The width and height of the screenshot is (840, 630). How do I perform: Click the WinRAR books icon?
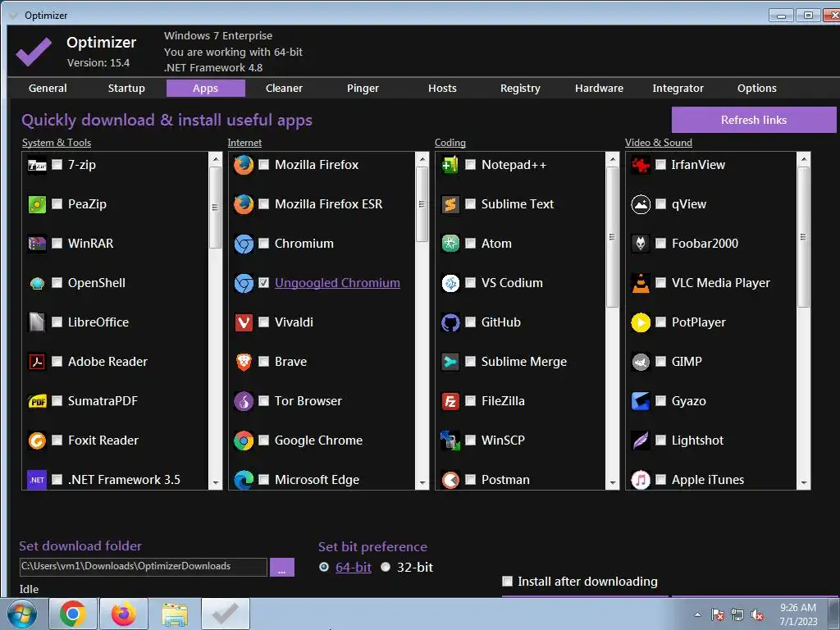pyautogui.click(x=37, y=244)
